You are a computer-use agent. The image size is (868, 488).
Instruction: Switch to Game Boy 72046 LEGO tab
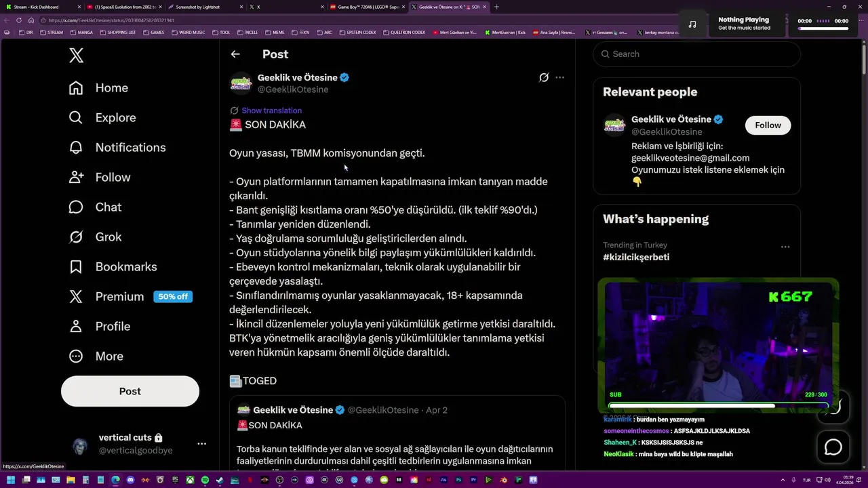pos(367,7)
